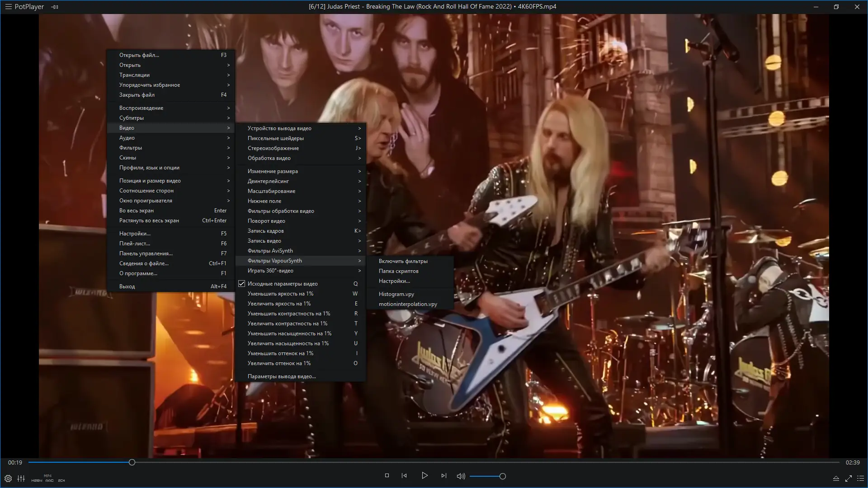Viewport: 868px width, 488px height.
Task: Open settings gear icon in bottom bar
Action: (8, 479)
